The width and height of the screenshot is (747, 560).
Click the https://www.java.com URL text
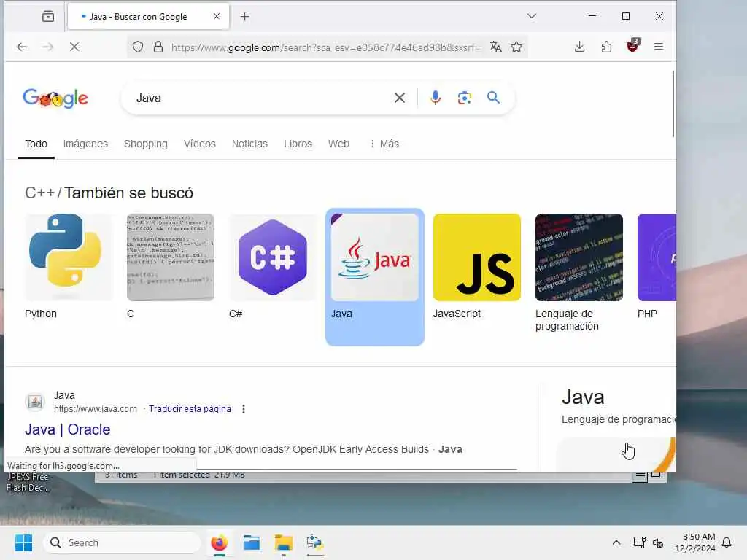click(x=96, y=408)
